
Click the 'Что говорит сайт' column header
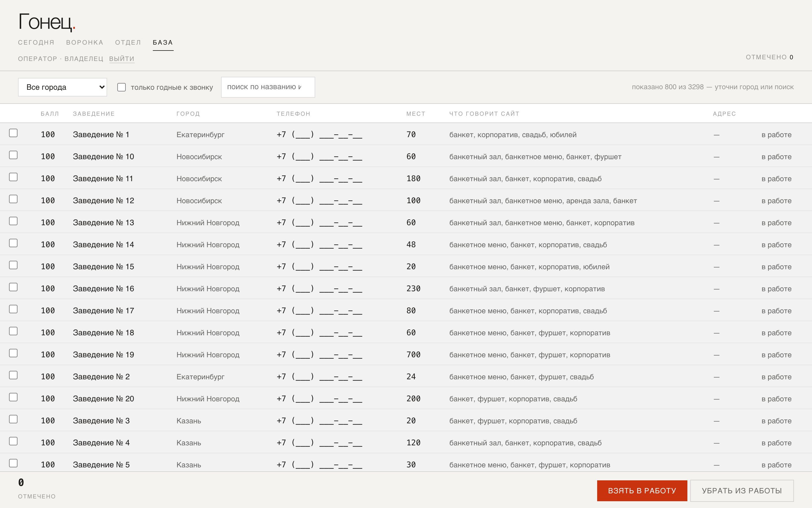click(484, 113)
